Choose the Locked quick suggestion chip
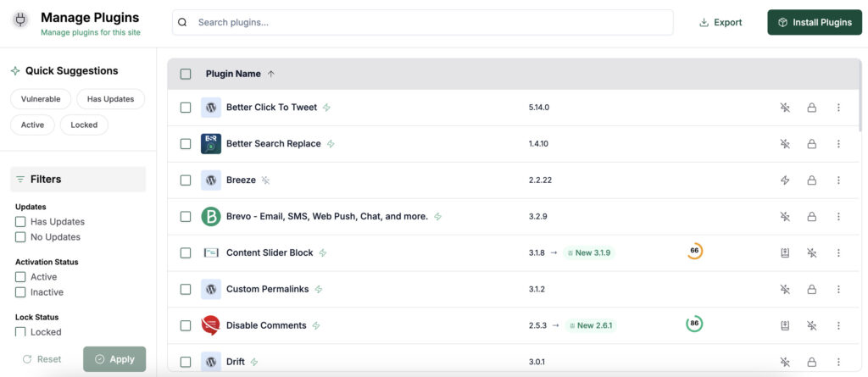Viewport: 868px width, 377px height. click(x=84, y=125)
